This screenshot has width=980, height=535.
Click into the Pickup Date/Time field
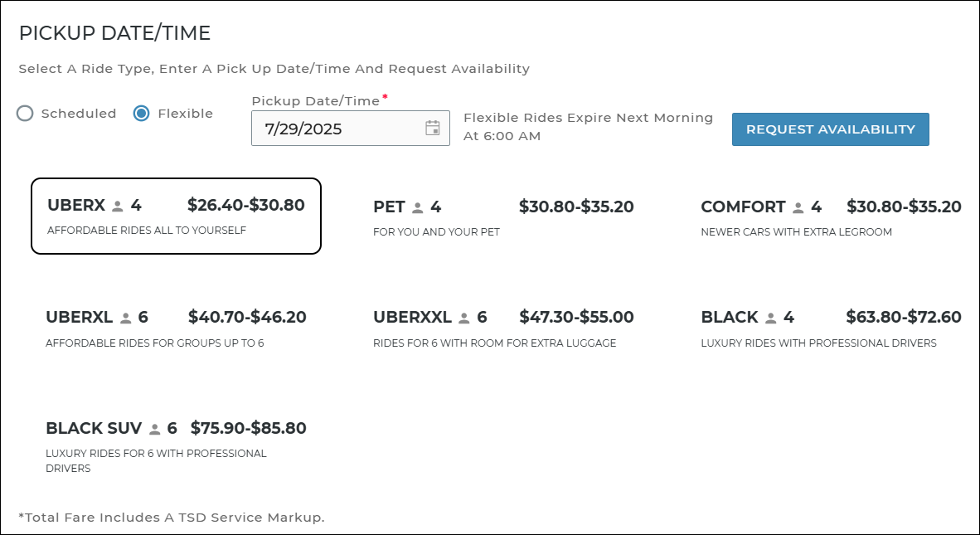pyautogui.click(x=340, y=129)
